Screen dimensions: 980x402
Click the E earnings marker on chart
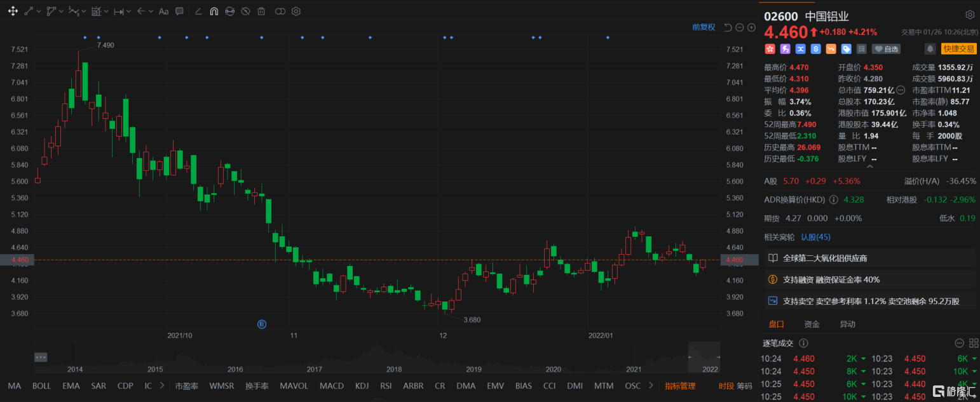click(261, 324)
